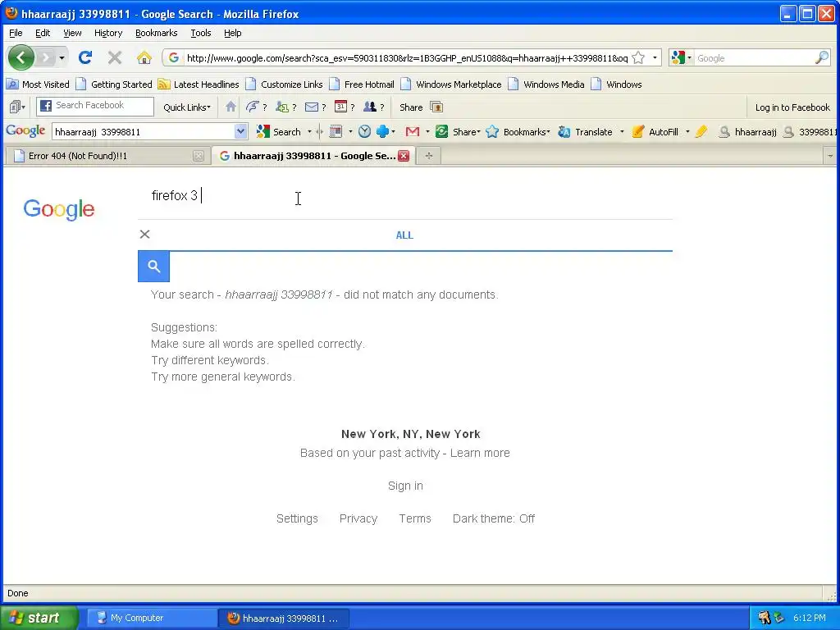Click Log in to Facebook

click(792, 107)
